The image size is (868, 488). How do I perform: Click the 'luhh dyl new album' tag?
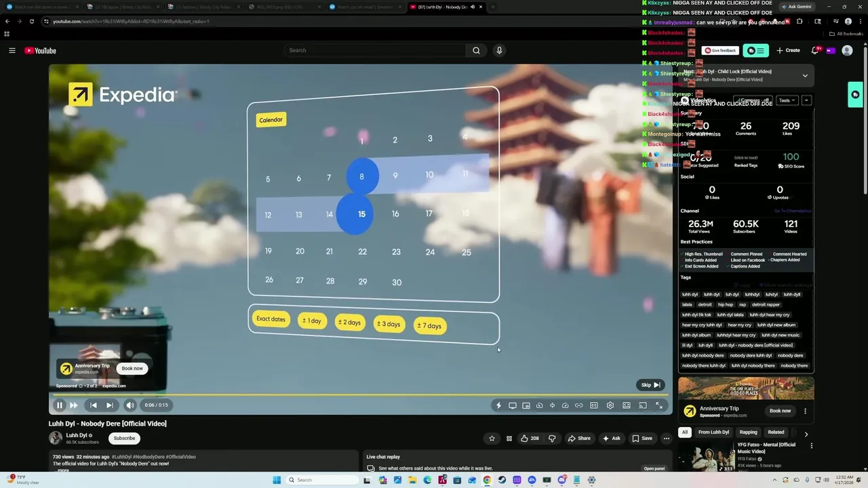pyautogui.click(x=776, y=325)
